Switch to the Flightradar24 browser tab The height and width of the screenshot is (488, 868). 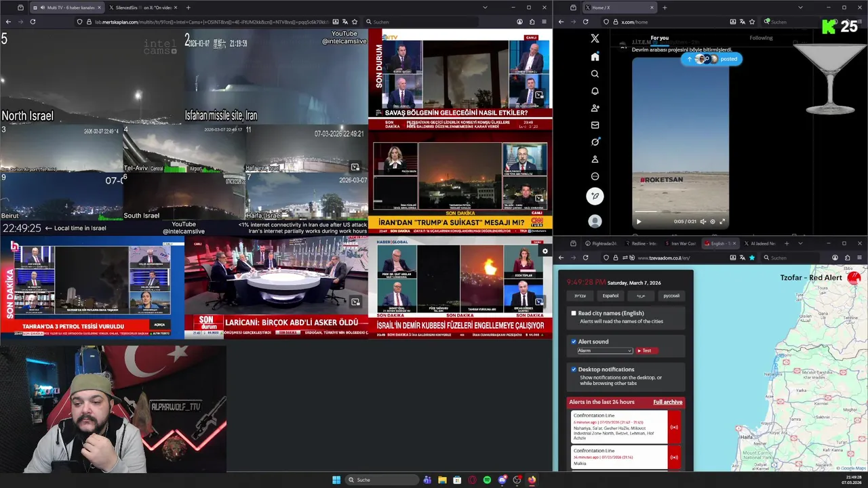[x=601, y=243]
